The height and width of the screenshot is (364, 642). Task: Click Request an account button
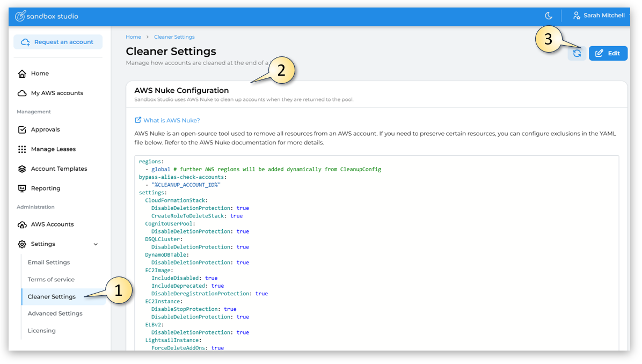58,42
